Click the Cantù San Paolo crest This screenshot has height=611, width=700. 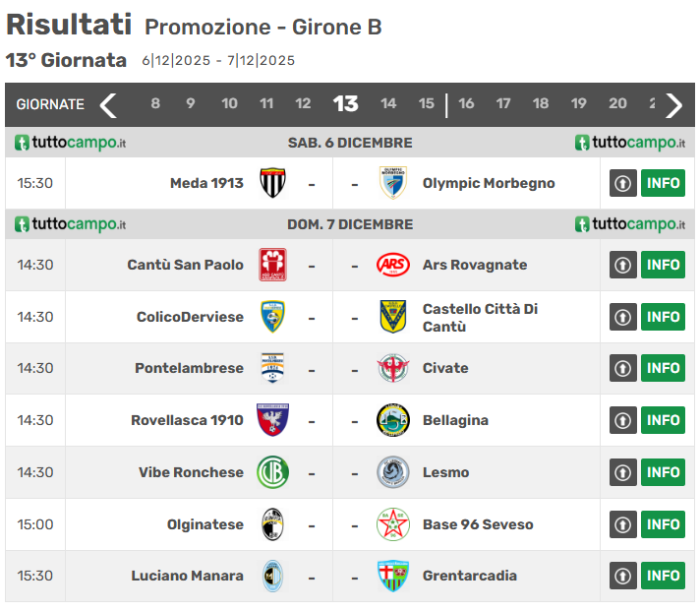click(x=272, y=265)
